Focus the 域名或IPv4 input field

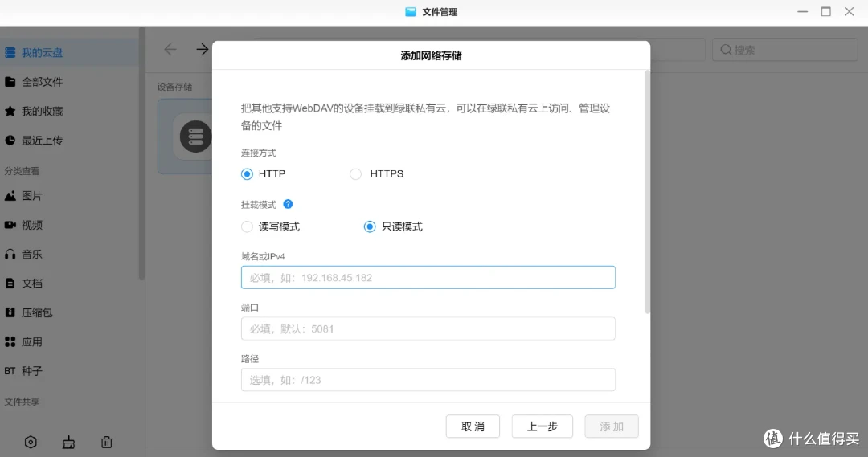(x=428, y=277)
